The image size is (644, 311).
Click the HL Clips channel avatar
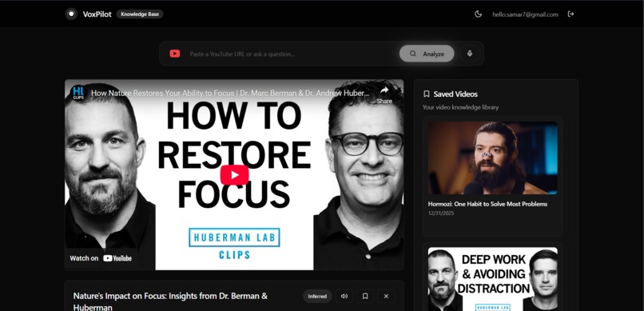pos(78,93)
